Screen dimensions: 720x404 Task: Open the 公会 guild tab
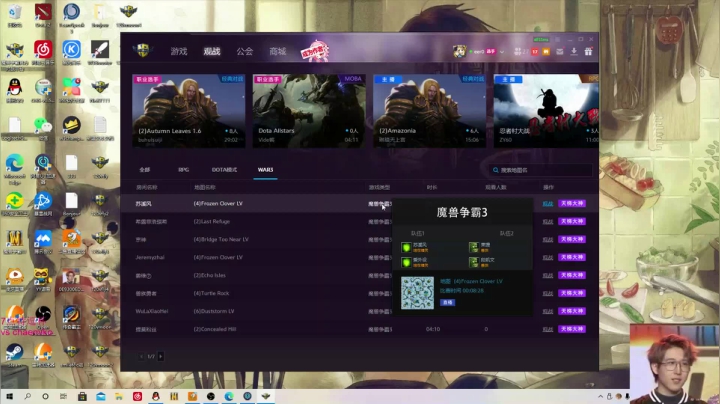point(245,51)
